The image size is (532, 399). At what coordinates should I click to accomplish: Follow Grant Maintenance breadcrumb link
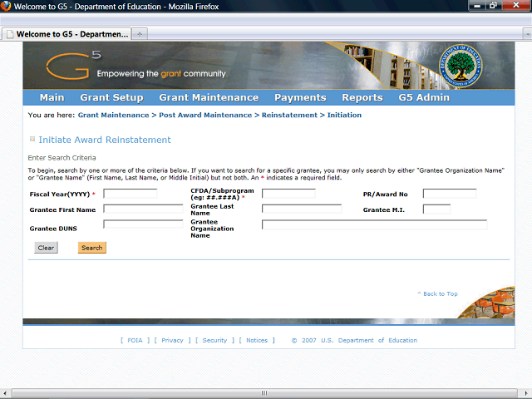pyautogui.click(x=113, y=115)
